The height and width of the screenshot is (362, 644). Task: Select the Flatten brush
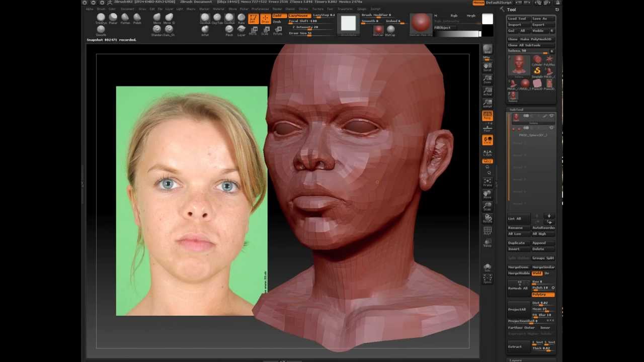[x=125, y=19]
